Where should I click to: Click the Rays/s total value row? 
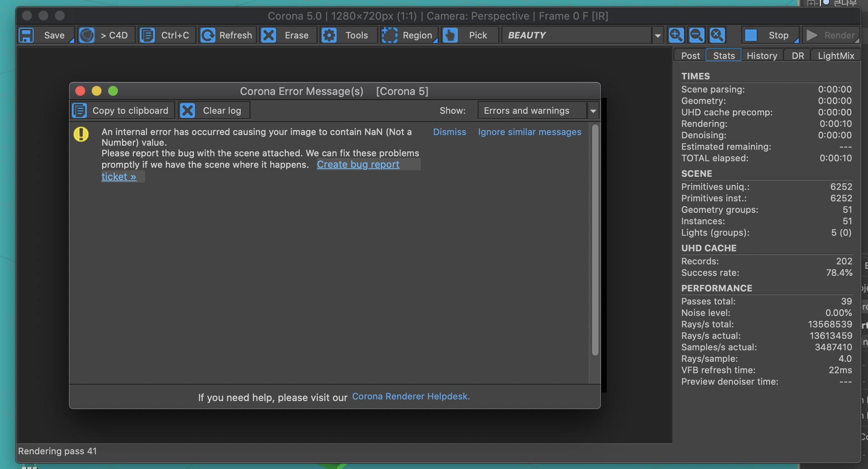click(766, 324)
